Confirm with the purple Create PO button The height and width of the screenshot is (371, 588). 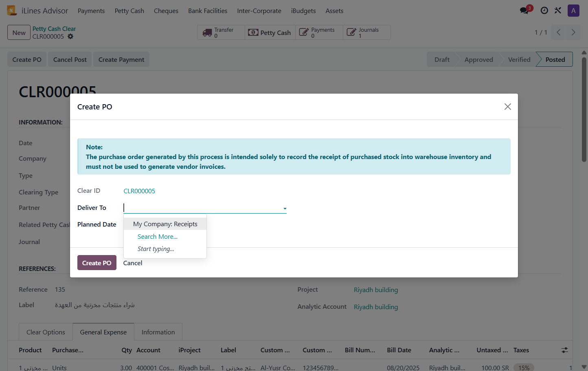coord(97,263)
